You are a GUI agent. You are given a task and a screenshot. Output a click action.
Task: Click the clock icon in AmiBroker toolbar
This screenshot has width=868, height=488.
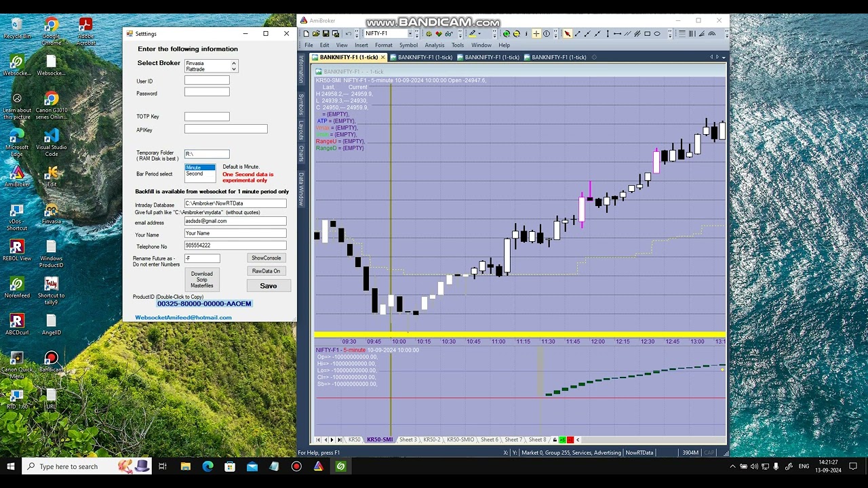coord(547,33)
